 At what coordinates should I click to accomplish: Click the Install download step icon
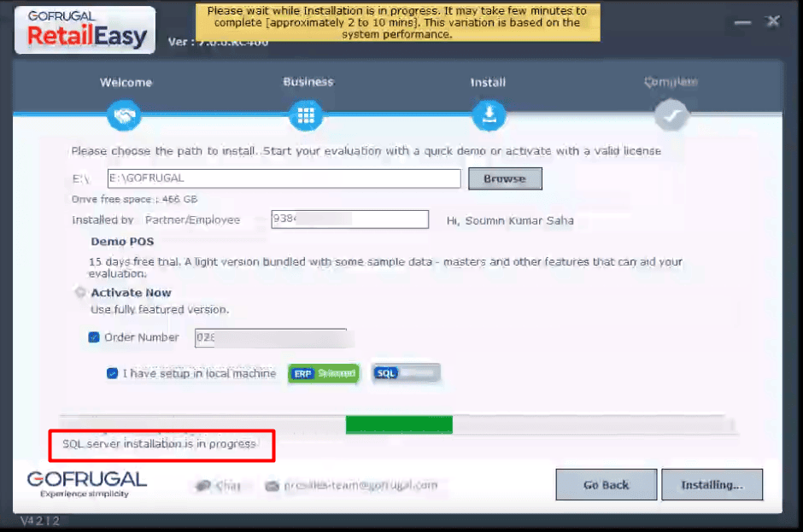pyautogui.click(x=489, y=115)
